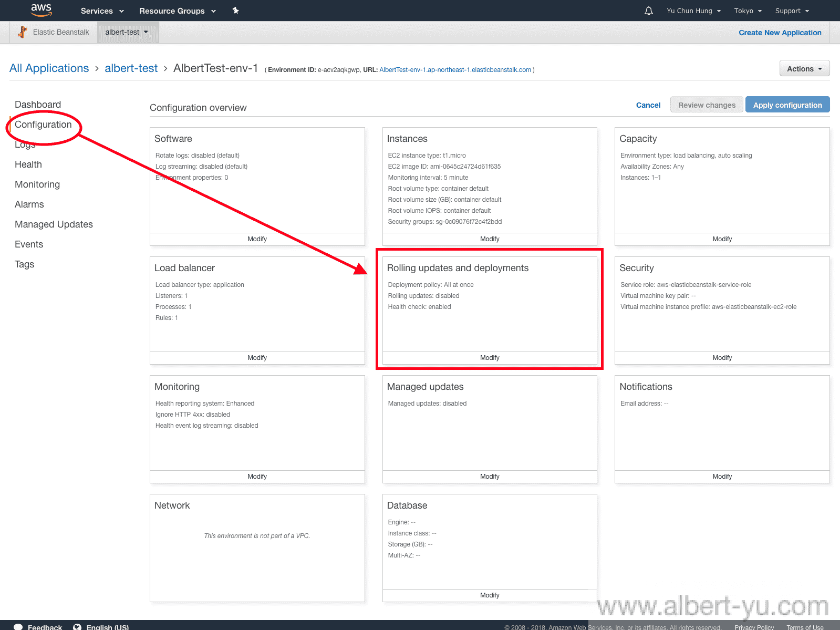Open the notifications bell

pyautogui.click(x=649, y=11)
